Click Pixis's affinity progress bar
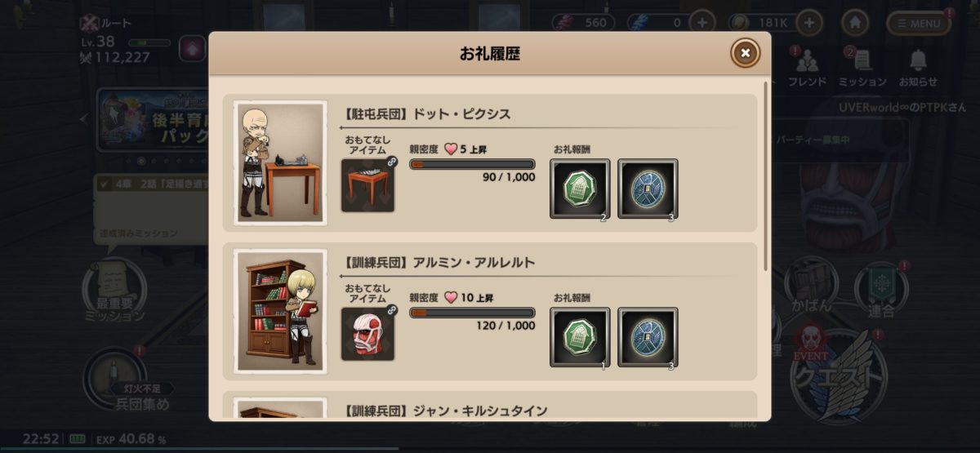 click(472, 164)
